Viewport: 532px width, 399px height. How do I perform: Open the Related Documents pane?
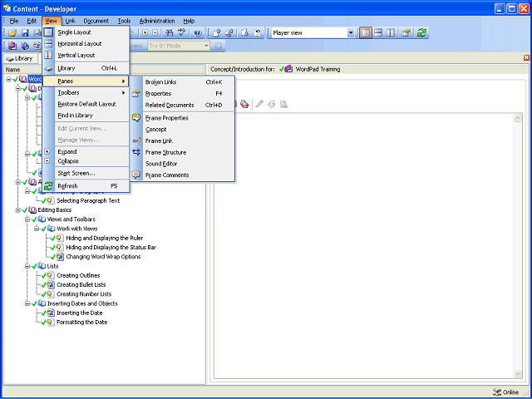pos(183,106)
